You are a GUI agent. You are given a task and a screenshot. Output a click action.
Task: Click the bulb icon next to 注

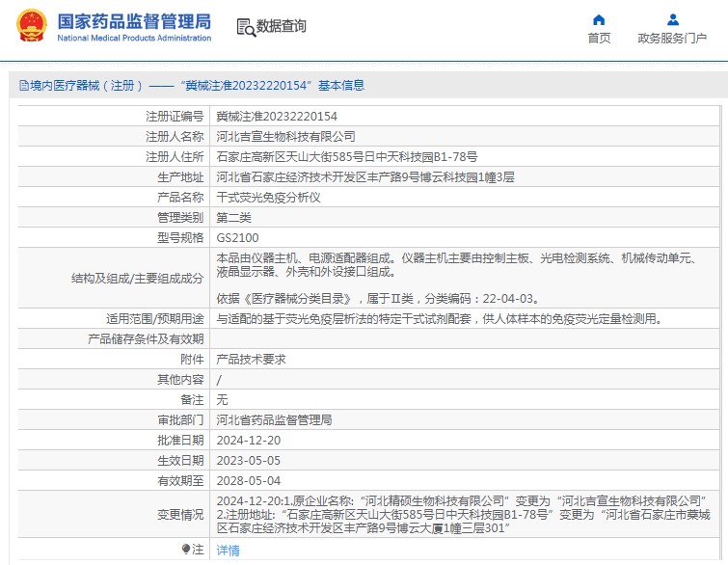[x=186, y=549]
